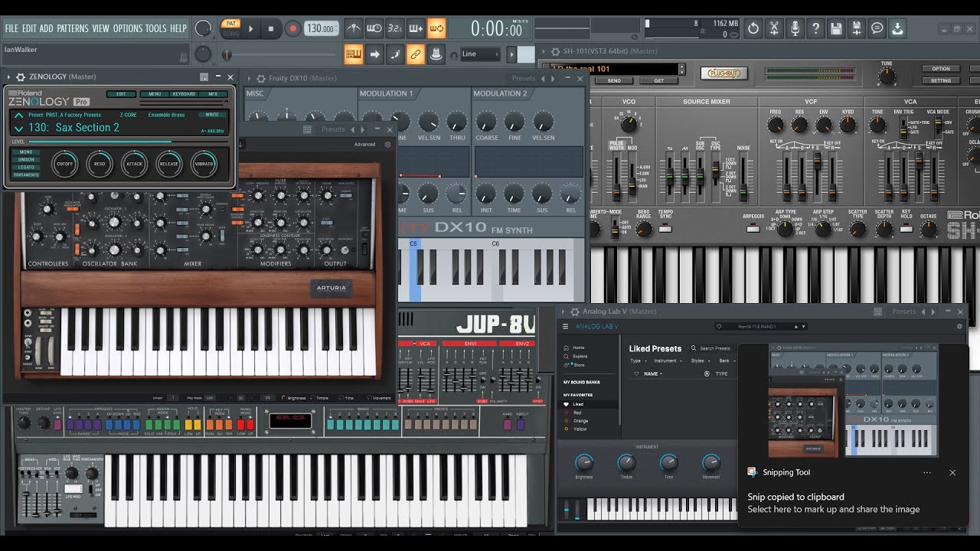This screenshot has height=551, width=980.
Task: Select next ZENOLOGY preset with down chevron
Action: [x=18, y=129]
